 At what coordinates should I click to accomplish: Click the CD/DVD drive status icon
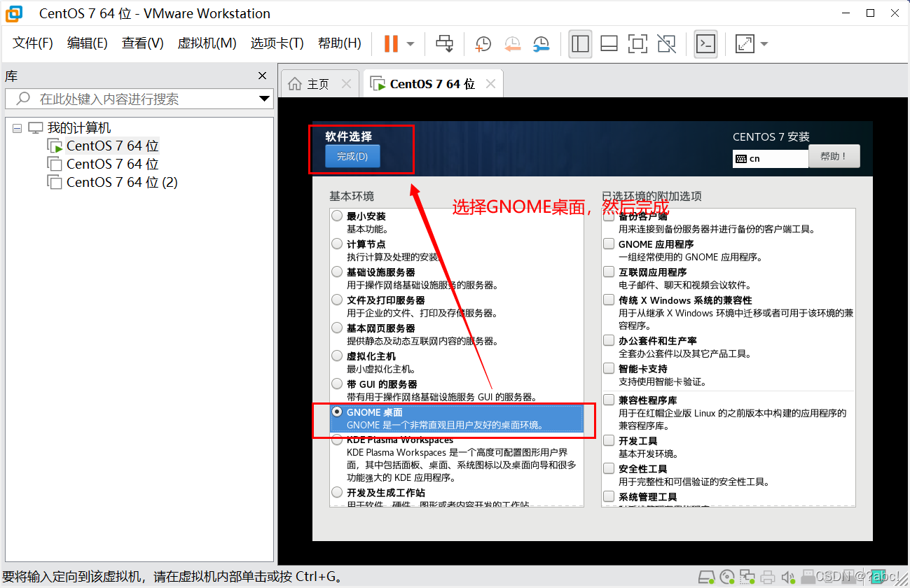728,577
